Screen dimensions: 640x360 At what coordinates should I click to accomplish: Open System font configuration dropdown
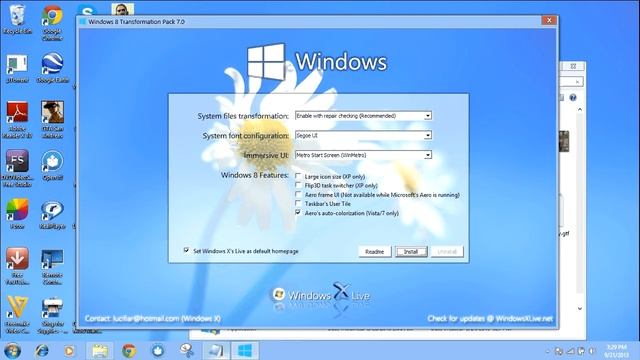click(x=363, y=135)
